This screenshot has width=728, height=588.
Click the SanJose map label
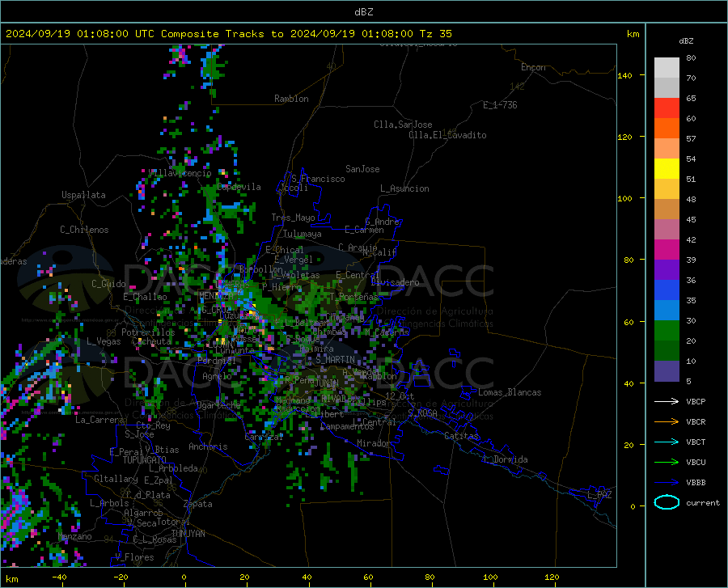tap(362, 169)
